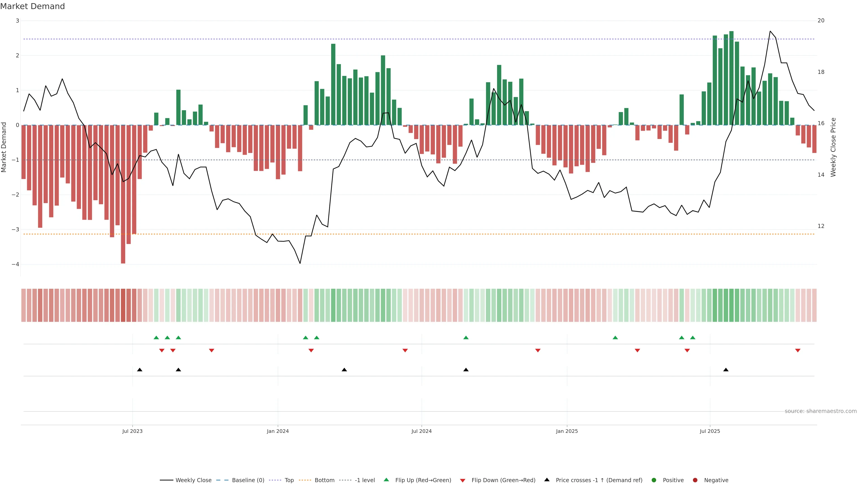Click red Flip Down triangle icon in legend
This screenshot has width=868, height=488.
463,481
